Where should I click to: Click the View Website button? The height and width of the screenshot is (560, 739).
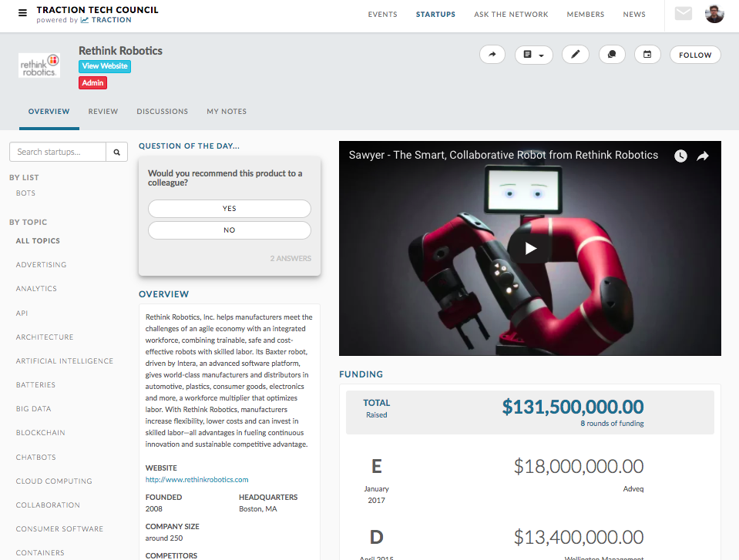(x=105, y=66)
